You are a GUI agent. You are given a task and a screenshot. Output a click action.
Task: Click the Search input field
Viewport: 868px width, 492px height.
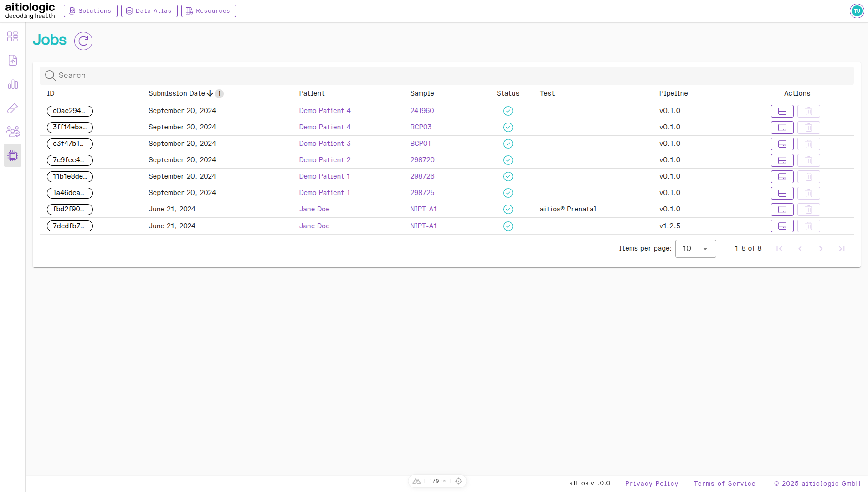click(x=447, y=76)
